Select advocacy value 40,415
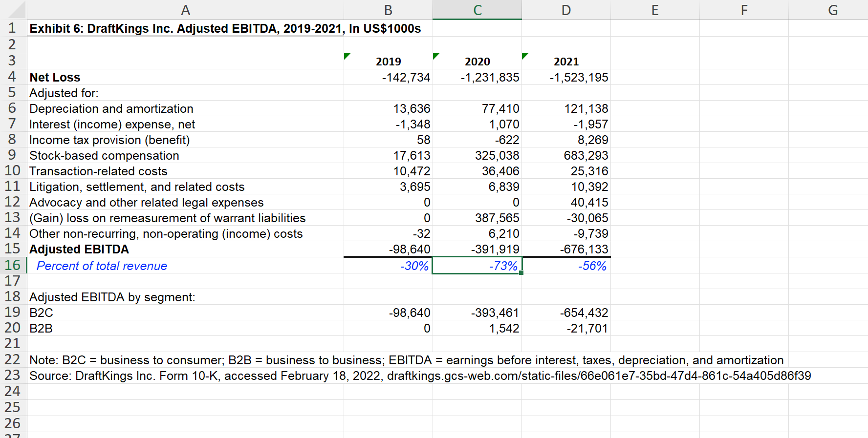 (x=566, y=202)
